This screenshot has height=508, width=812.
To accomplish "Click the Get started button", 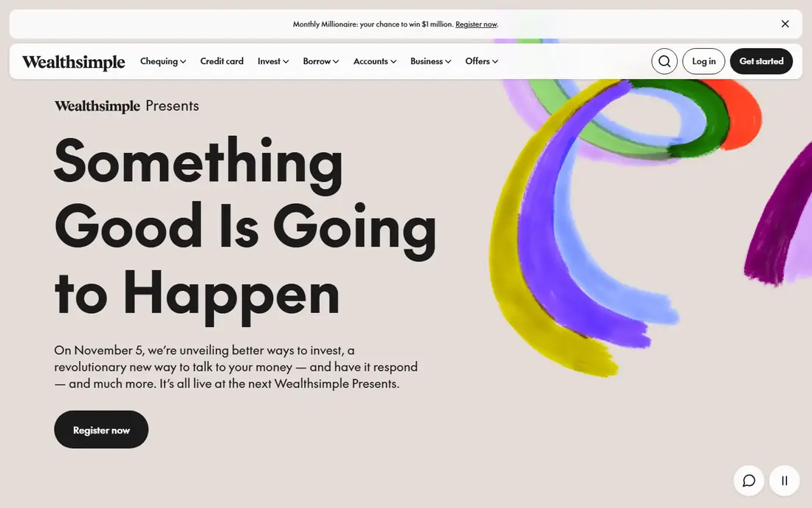I will 761,61.
